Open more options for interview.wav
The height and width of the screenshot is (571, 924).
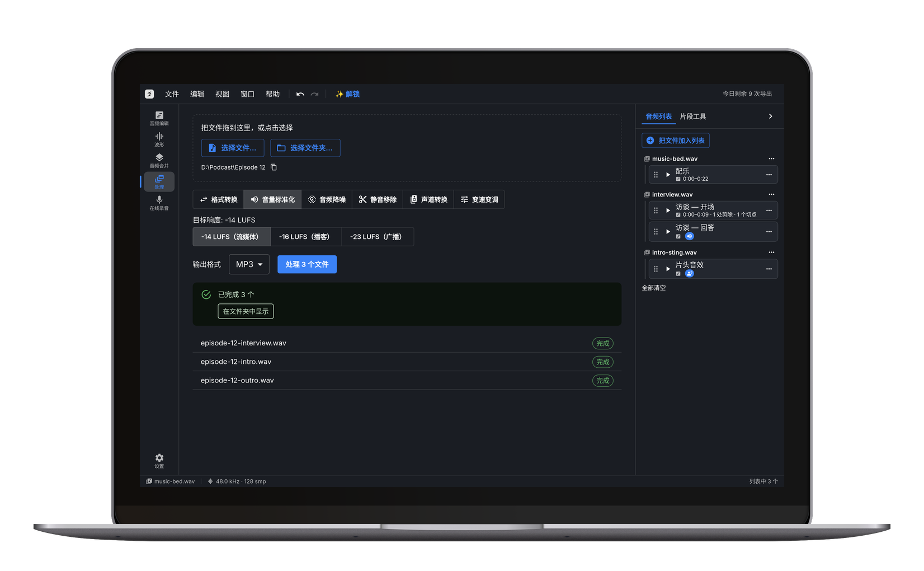[771, 194]
